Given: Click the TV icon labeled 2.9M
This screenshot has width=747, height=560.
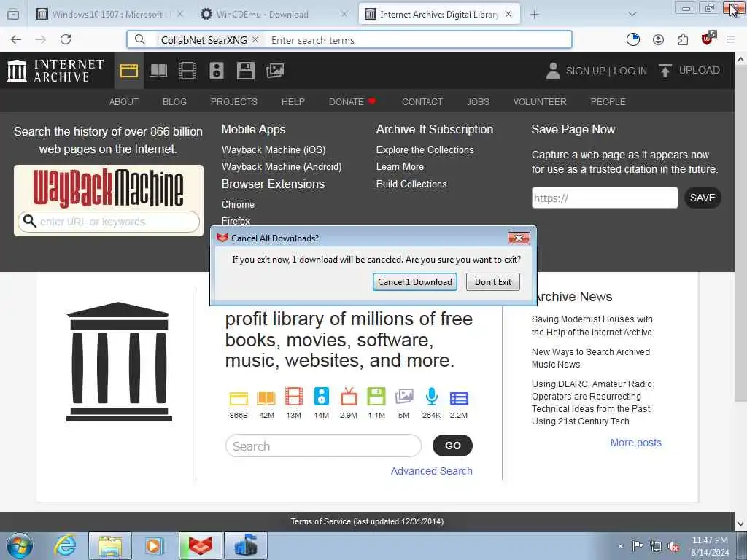Looking at the screenshot, I should pyautogui.click(x=349, y=397).
